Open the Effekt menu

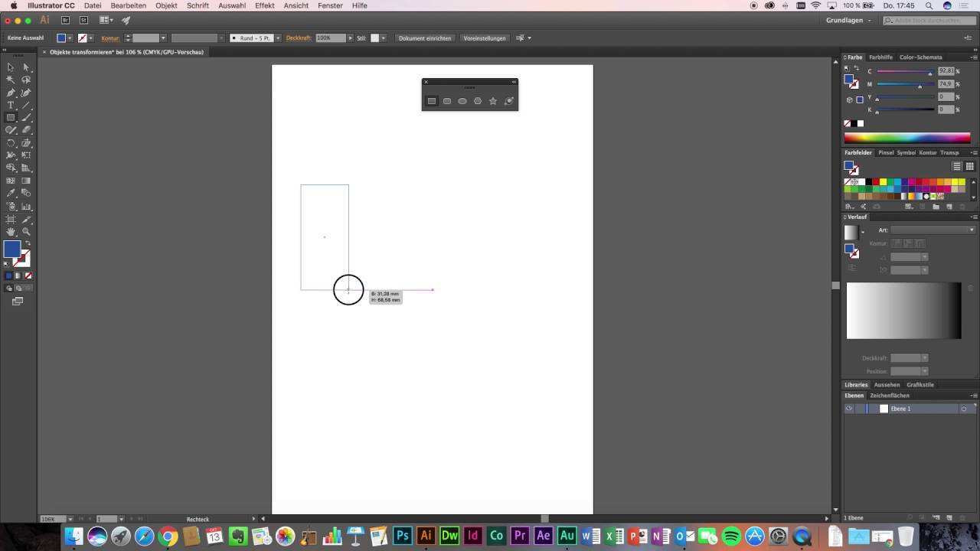pyautogui.click(x=264, y=5)
